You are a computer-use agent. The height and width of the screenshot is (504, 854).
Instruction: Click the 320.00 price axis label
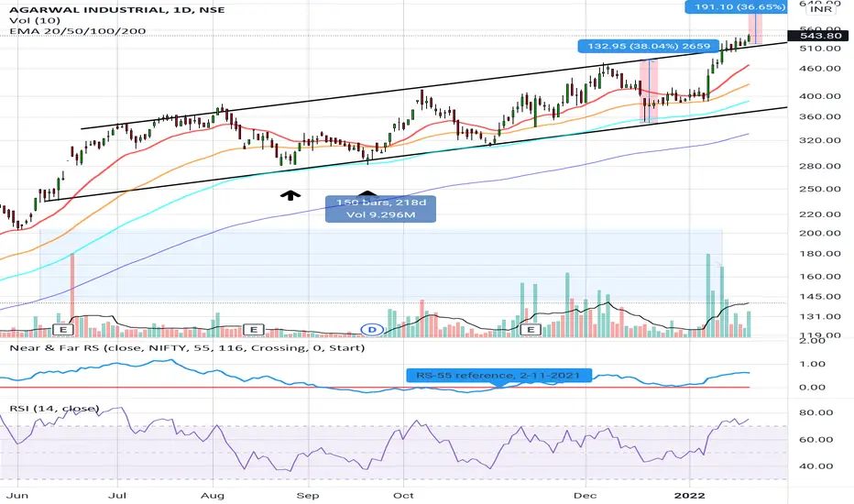(x=821, y=140)
